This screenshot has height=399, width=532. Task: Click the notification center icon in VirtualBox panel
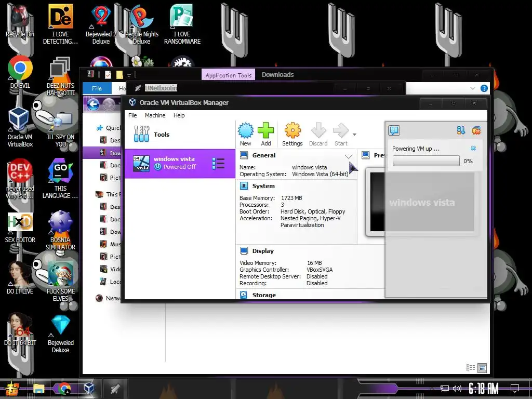(x=394, y=130)
